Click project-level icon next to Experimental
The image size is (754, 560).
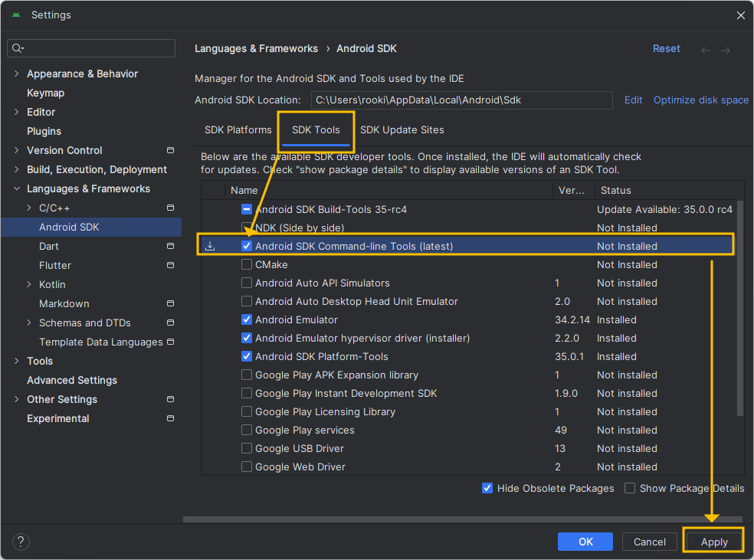(170, 418)
